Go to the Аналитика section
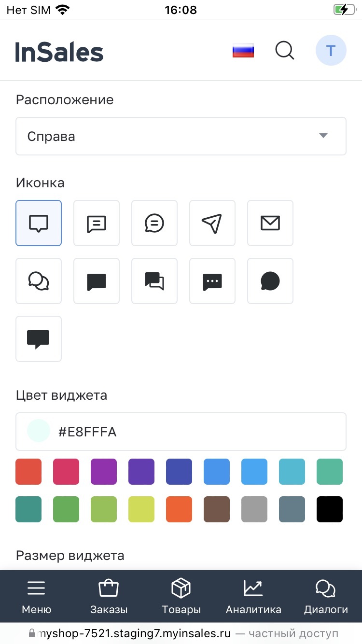 point(253,597)
